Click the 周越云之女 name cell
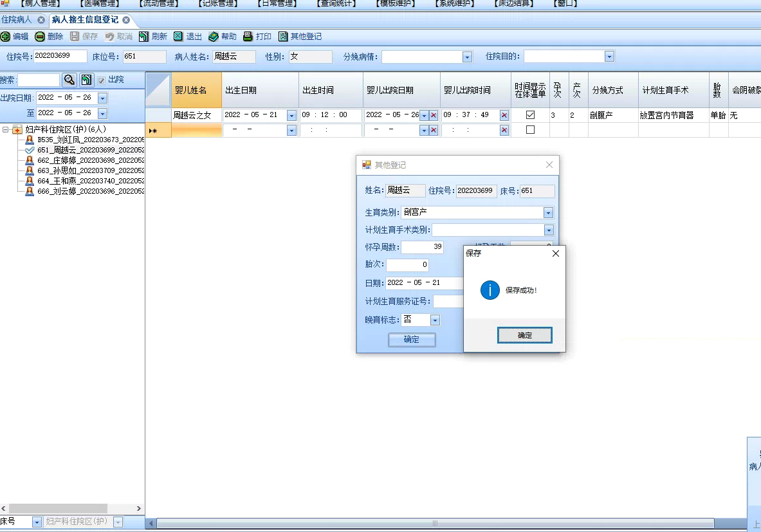The width and height of the screenshot is (761, 532). 197,116
